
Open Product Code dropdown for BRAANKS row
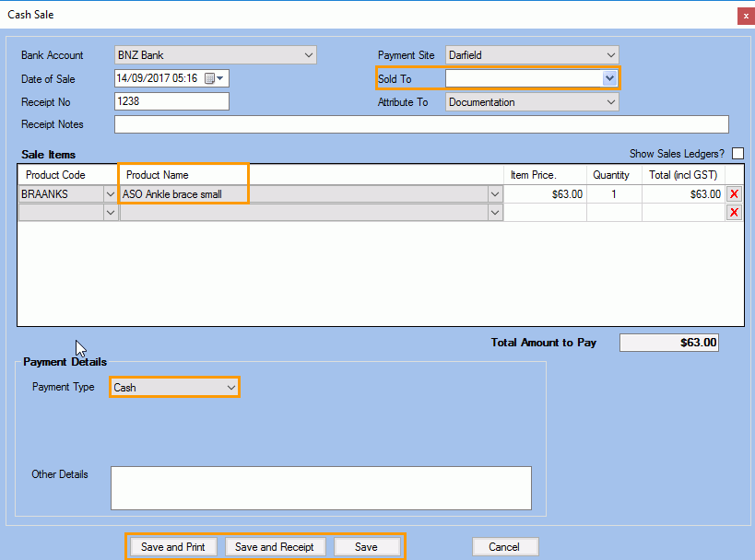(111, 194)
